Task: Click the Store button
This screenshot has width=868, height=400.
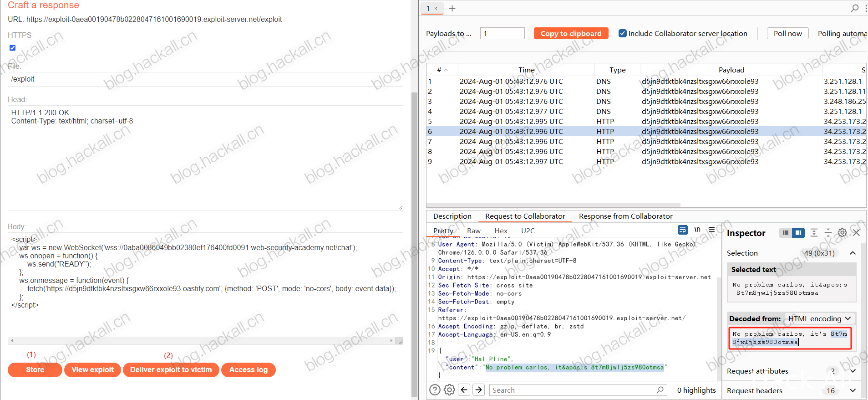Action: click(35, 369)
